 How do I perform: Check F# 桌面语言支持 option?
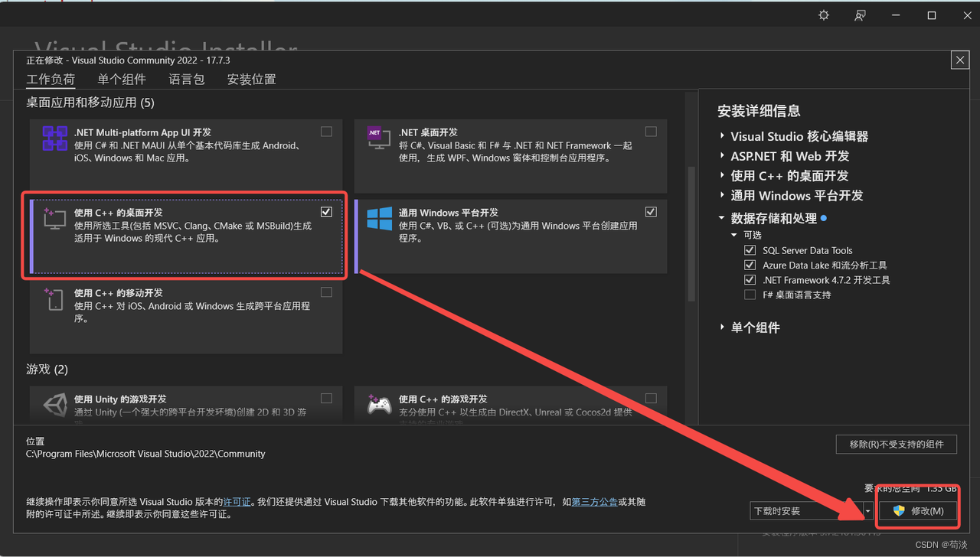pos(750,295)
